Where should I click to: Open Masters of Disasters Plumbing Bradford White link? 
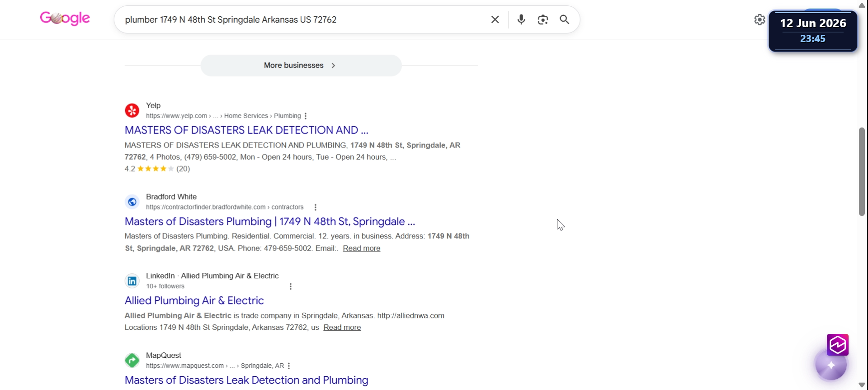270,222
